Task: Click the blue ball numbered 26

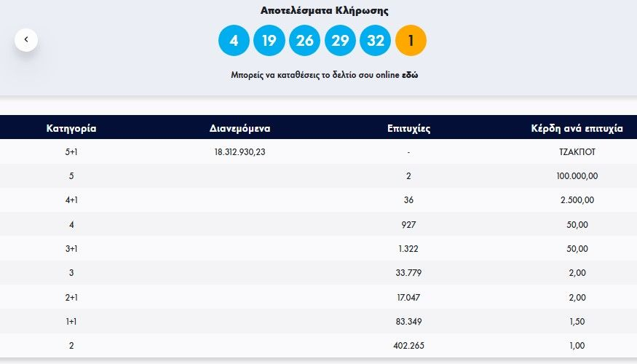Action: coord(304,41)
